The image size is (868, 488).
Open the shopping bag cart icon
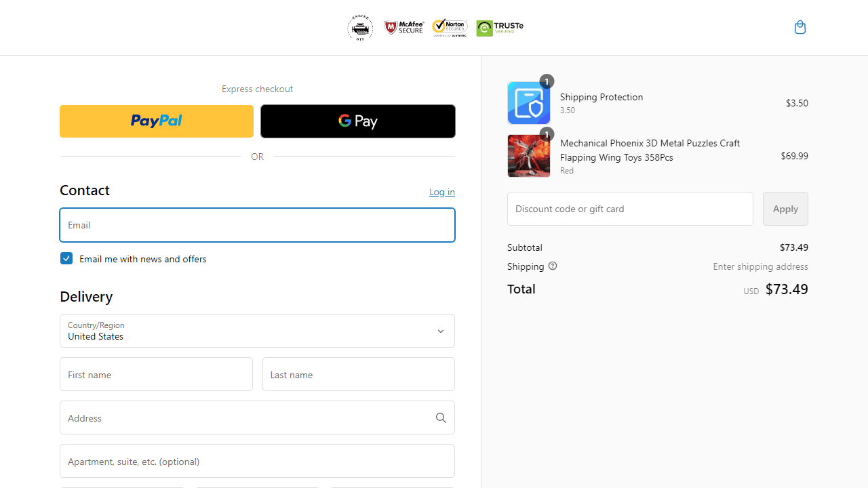pos(800,27)
